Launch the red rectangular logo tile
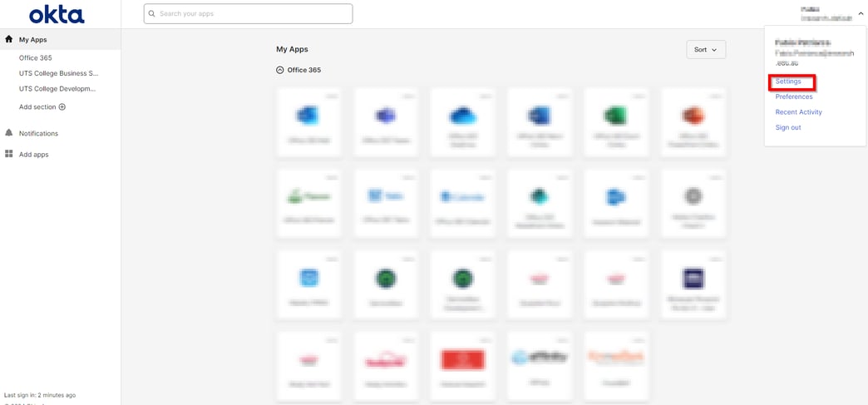Image resolution: width=868 pixels, height=405 pixels. pyautogui.click(x=463, y=367)
